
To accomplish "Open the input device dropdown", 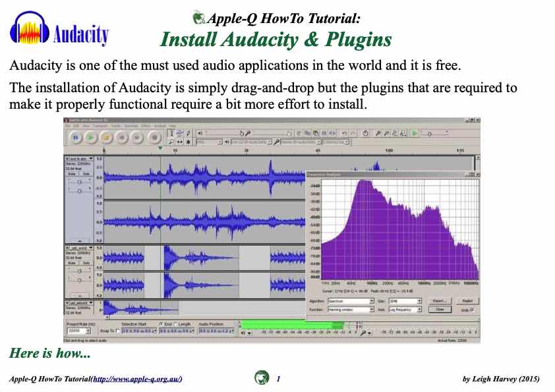I will point(301,142).
